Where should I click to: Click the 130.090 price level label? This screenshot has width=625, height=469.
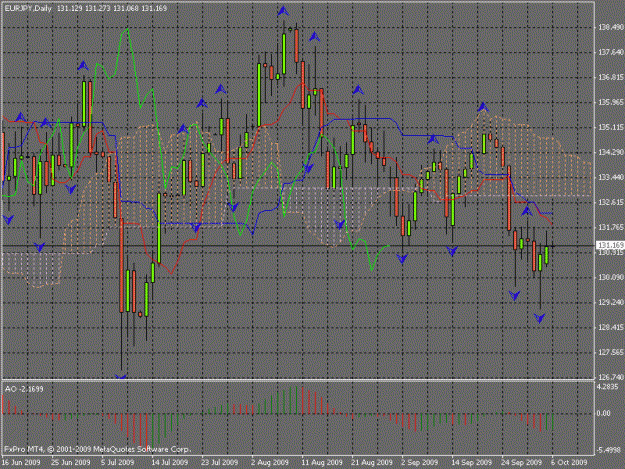coord(611,277)
